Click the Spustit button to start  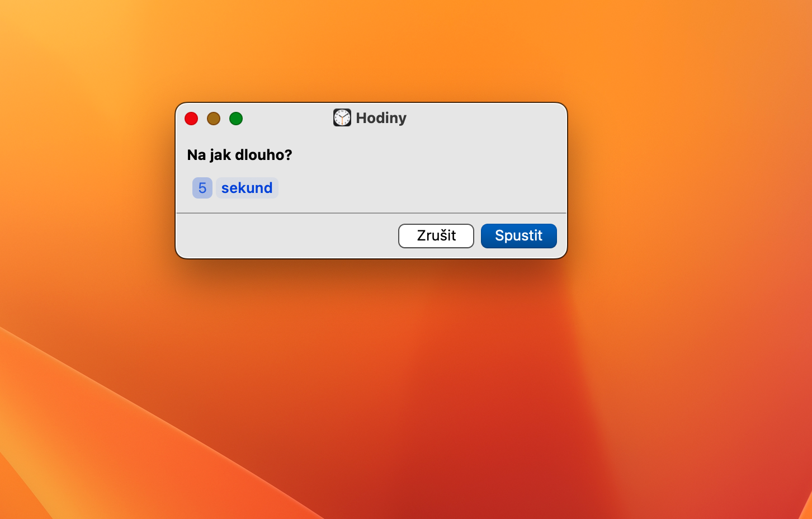coord(519,236)
